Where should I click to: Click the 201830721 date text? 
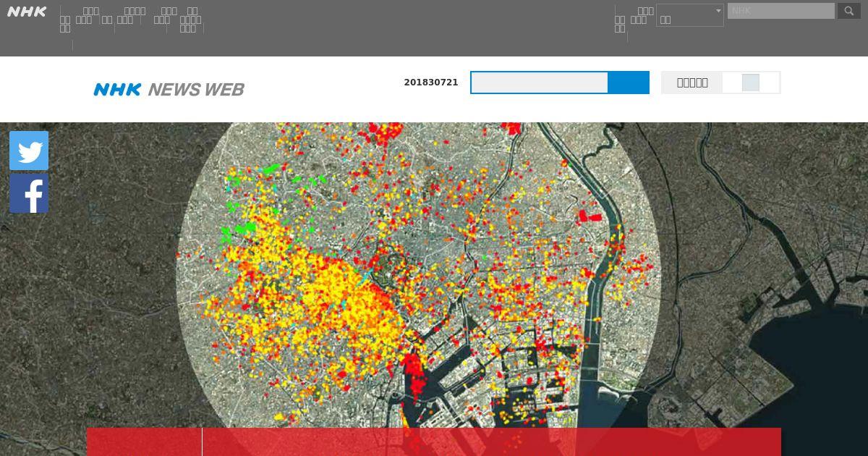point(431,83)
